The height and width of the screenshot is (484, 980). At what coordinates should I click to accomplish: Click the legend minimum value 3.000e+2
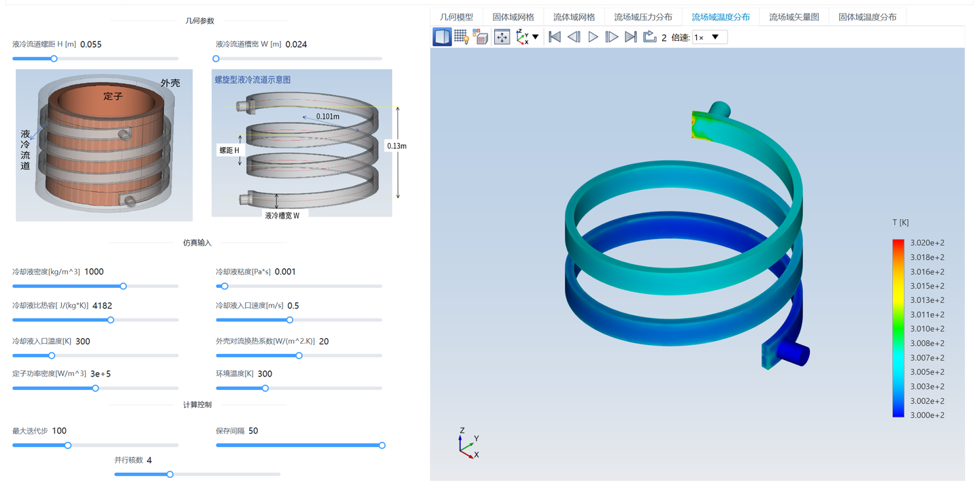927,415
